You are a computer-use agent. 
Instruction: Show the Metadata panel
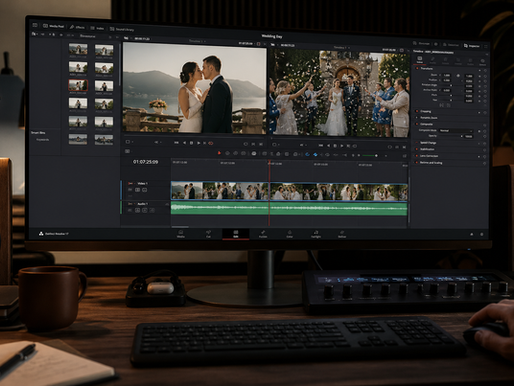451,45
